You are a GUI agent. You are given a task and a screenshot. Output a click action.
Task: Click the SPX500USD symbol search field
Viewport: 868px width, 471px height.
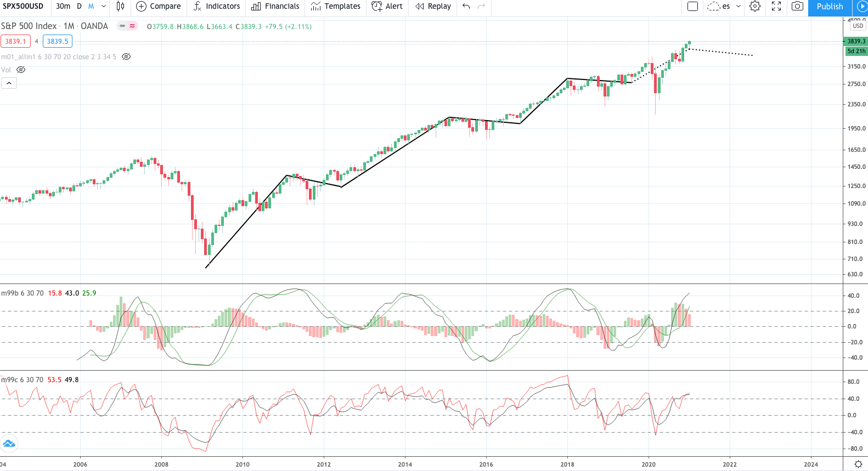click(x=23, y=7)
